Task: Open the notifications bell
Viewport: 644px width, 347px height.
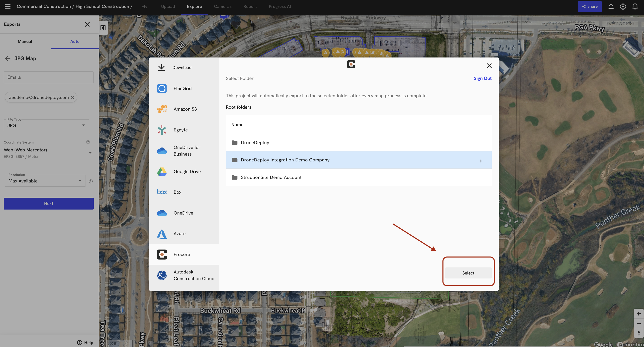Action: coord(635,6)
